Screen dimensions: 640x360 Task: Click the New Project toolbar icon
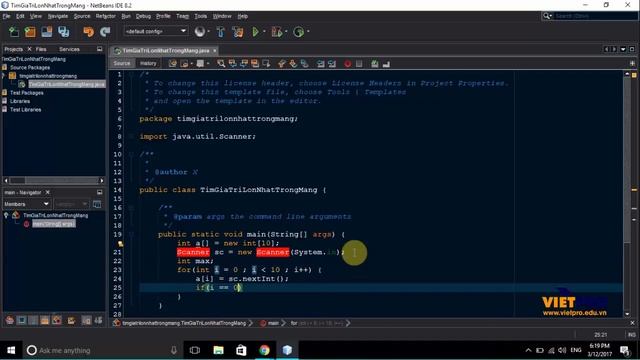pyautogui.click(x=30, y=32)
